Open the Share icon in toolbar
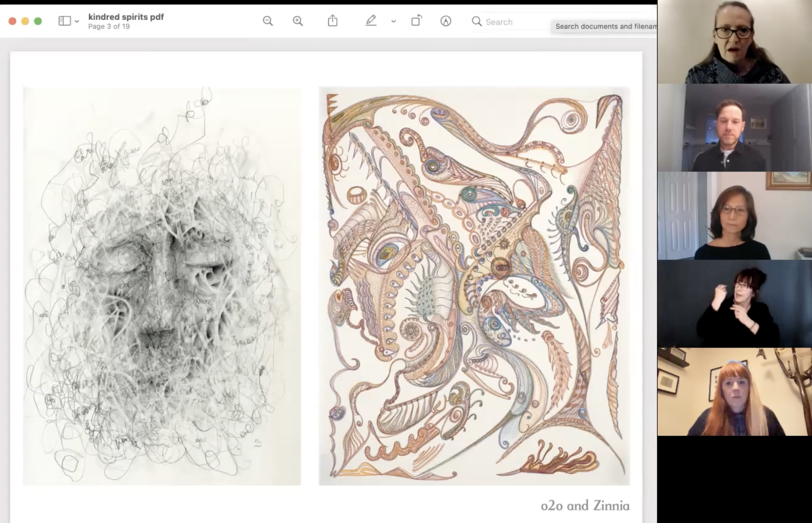 (333, 21)
